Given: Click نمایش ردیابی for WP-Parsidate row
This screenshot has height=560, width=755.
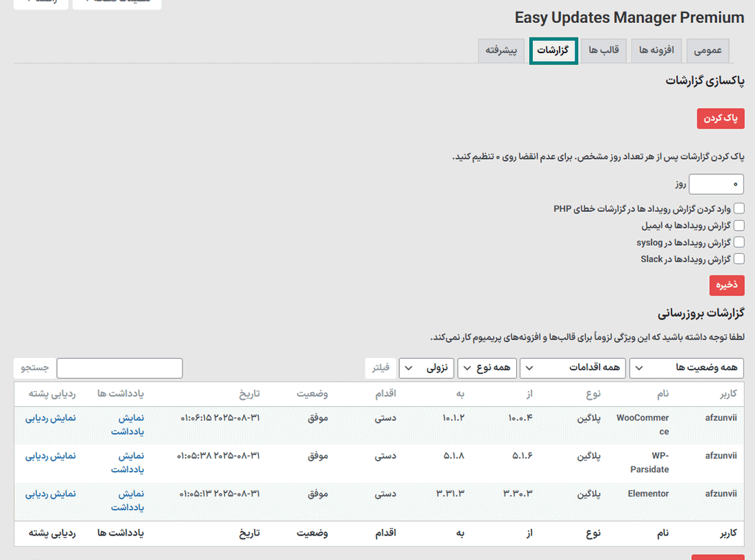Looking at the screenshot, I should pos(50,456).
